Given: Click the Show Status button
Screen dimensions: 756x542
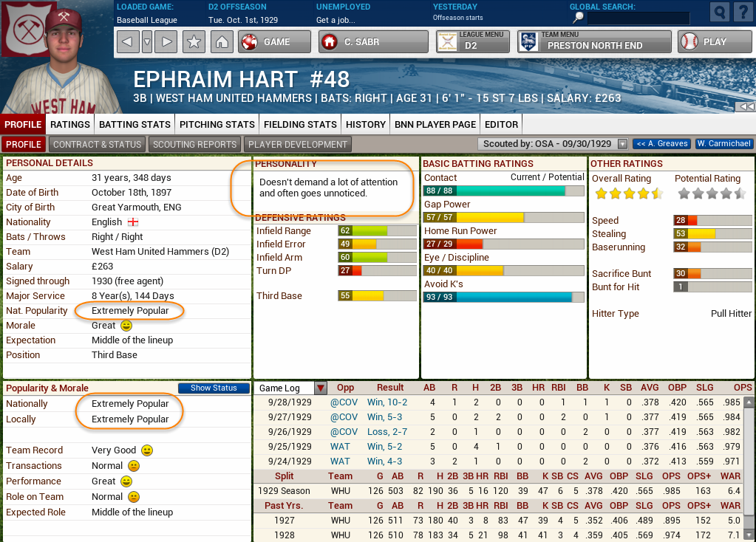Looking at the screenshot, I should [x=213, y=387].
